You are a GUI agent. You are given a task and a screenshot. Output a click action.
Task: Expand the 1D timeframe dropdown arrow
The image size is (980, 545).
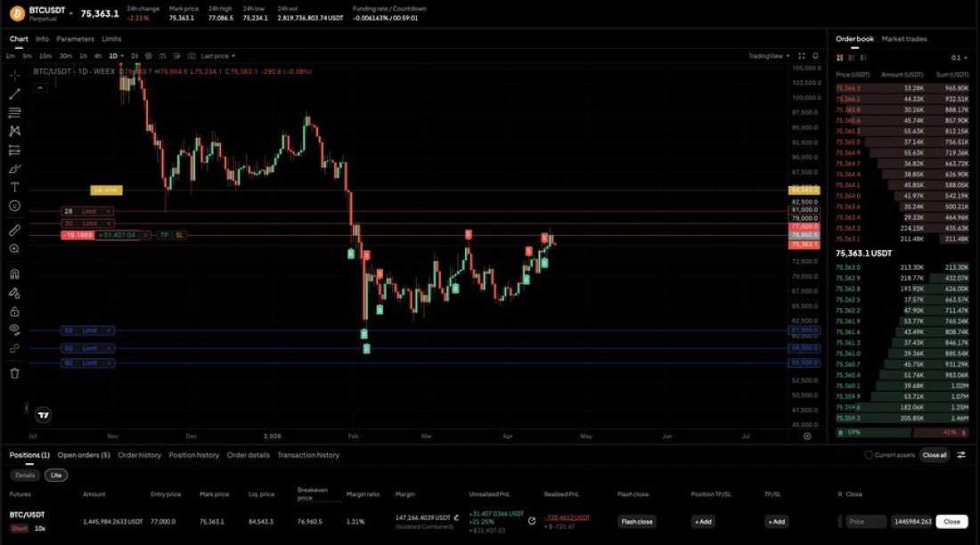[122, 56]
